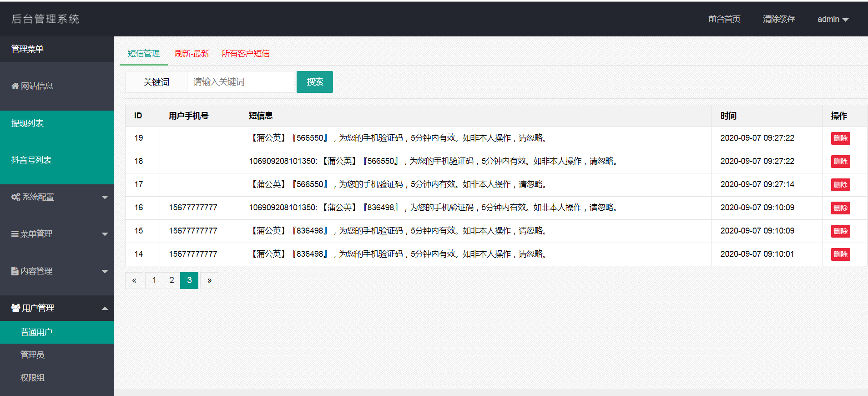Click the 关键词 label
Viewport: 868px width, 396px height.
click(x=156, y=82)
